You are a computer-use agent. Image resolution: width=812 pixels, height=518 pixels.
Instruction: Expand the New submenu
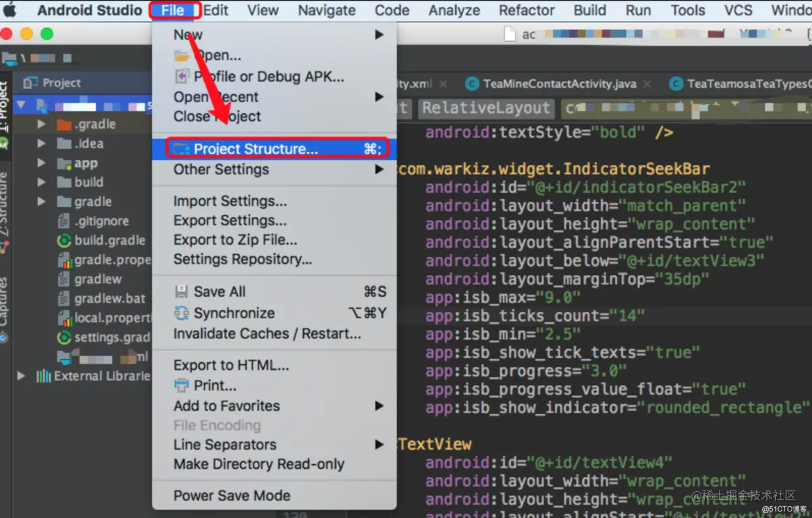(274, 35)
